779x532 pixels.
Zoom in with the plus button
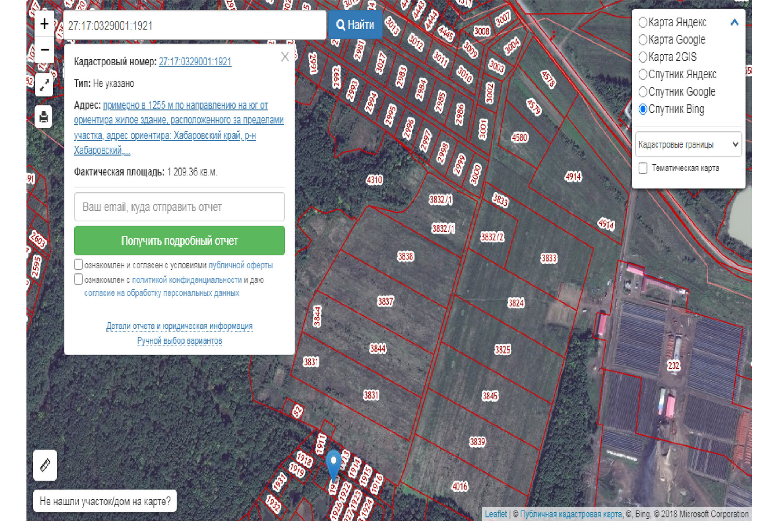44,24
